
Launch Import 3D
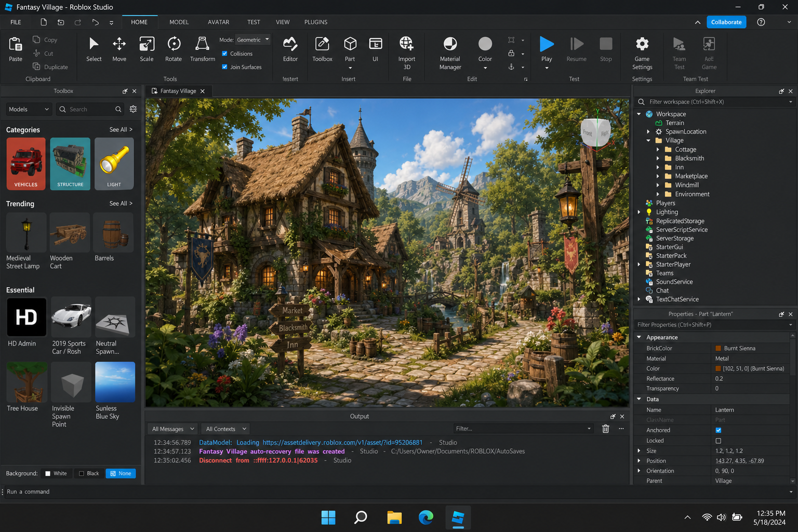407,52
